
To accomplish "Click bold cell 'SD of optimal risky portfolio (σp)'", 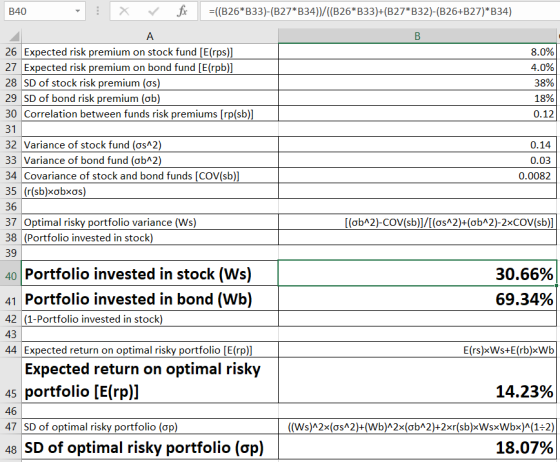I will click(x=150, y=447).
